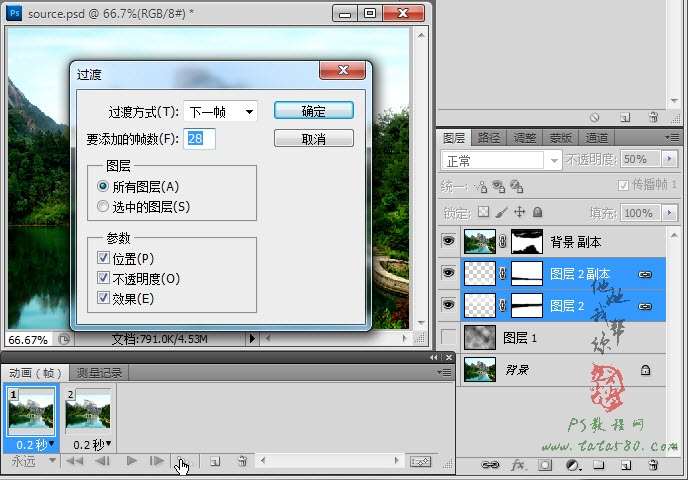Click link chain icon on 图层 2 副本 row

click(645, 274)
